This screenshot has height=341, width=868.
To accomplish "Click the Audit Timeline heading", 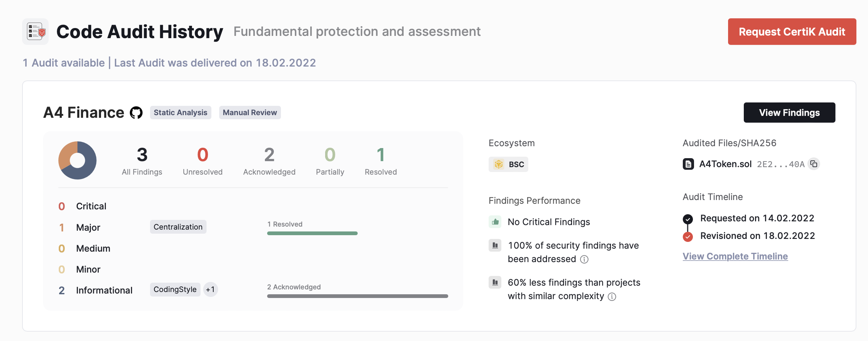I will pos(713,197).
